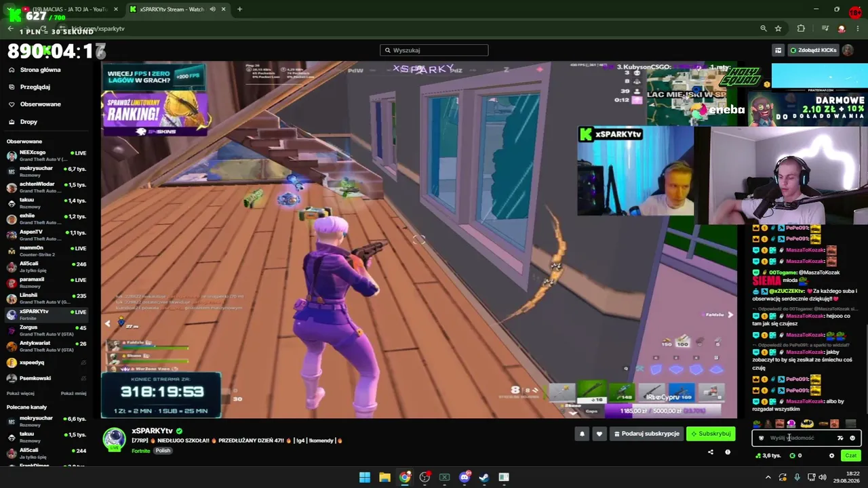Image resolution: width=868 pixels, height=488 pixels.
Task: Open the Chrome media control icon
Action: (x=825, y=28)
